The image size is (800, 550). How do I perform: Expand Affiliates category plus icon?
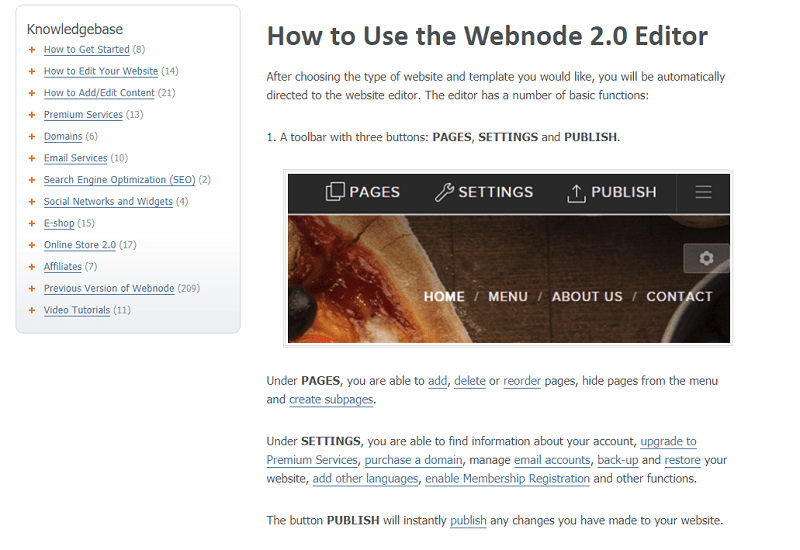(32, 267)
